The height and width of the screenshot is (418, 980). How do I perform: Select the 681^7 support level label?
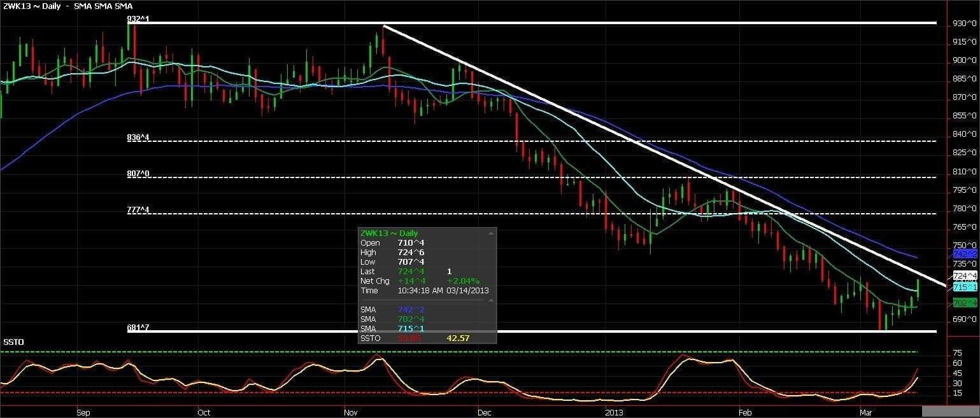(x=138, y=327)
